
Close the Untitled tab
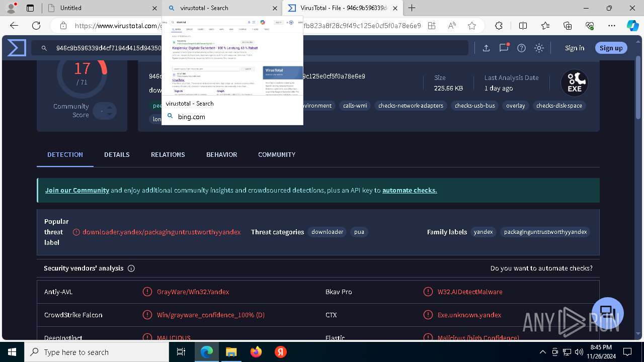click(155, 8)
